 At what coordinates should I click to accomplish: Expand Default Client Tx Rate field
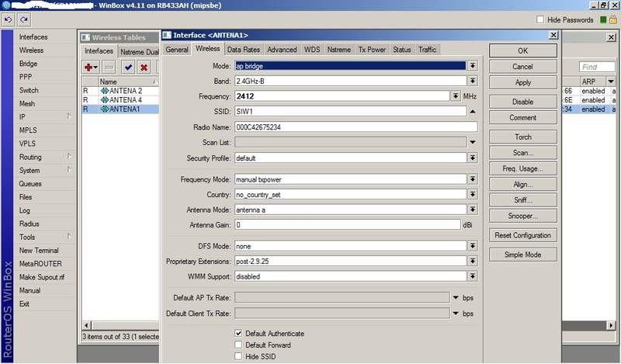456,314
